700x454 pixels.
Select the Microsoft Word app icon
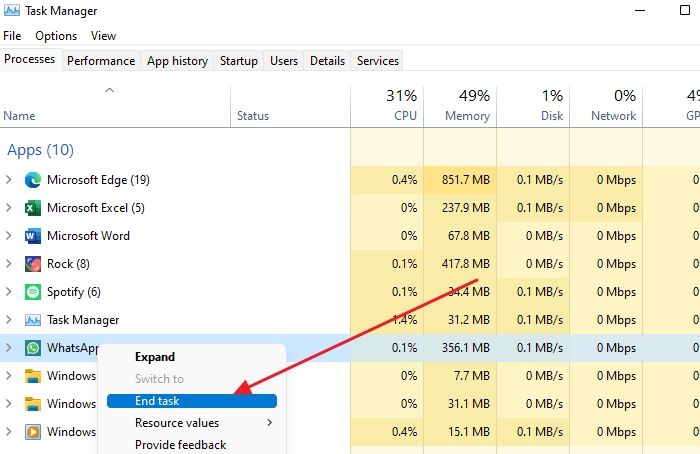(33, 236)
